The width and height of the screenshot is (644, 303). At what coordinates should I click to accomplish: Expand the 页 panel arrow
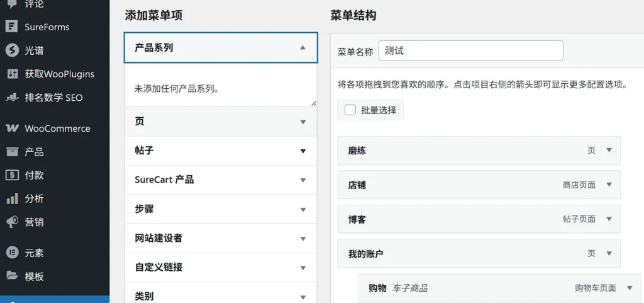tap(303, 122)
